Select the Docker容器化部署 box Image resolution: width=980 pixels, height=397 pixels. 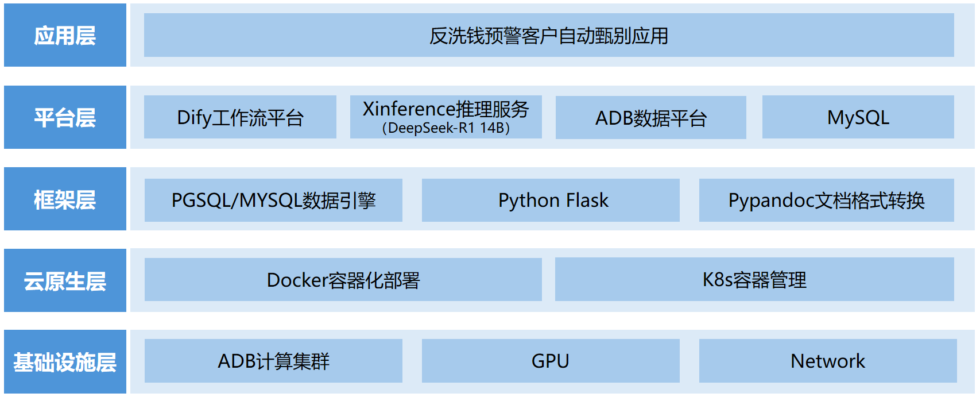343,279
